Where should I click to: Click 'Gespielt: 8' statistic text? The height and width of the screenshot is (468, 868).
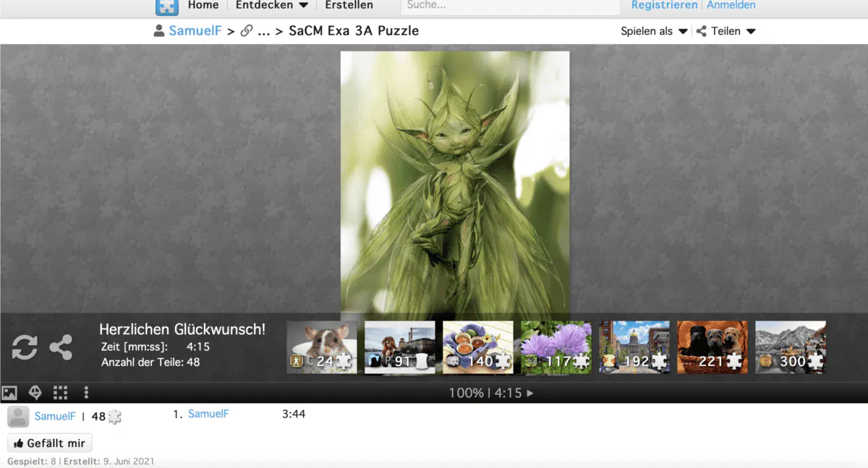(x=32, y=461)
